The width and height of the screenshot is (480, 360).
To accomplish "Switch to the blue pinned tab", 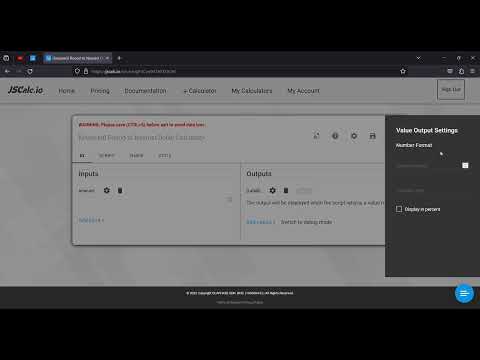I will coord(33,58).
